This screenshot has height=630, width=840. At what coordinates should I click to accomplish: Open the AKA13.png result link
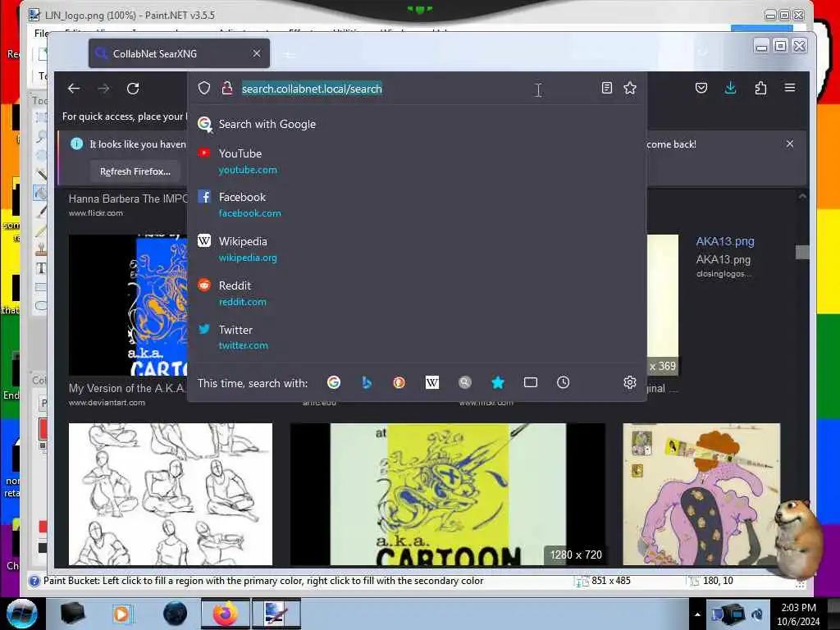(725, 241)
